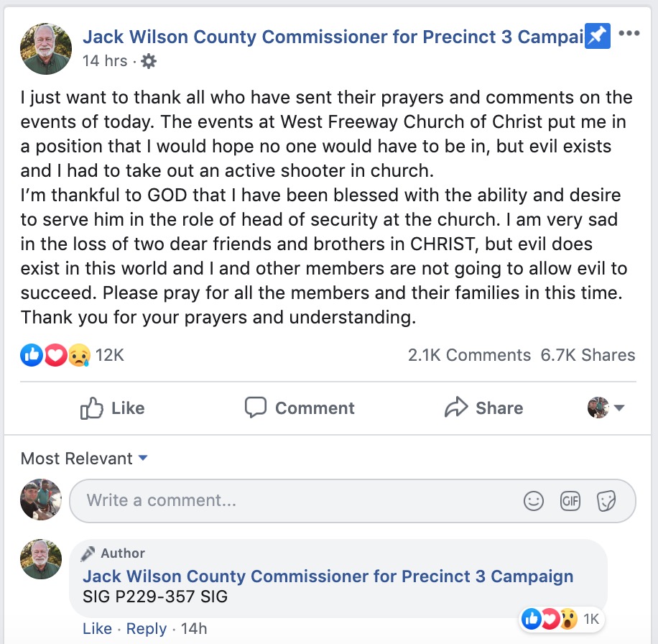The image size is (658, 644).
Task: Expand the Most Relevant sort dropdown
Action: pos(84,459)
